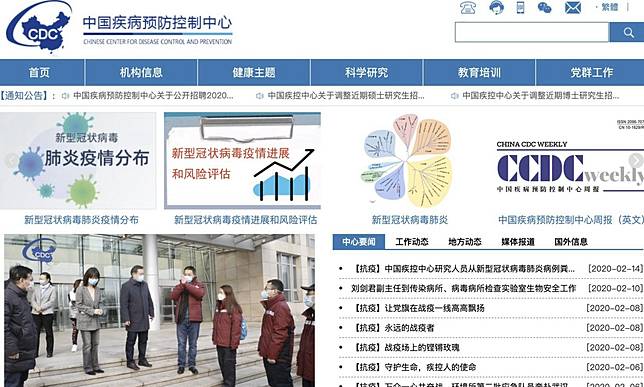Click the 中国疾病预防控制中心周报 caption link

click(571, 220)
